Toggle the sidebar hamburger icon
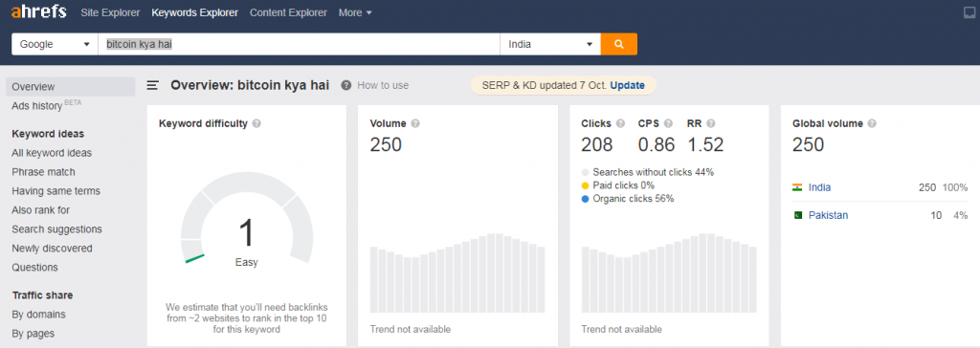The image size is (980, 348). 152,86
